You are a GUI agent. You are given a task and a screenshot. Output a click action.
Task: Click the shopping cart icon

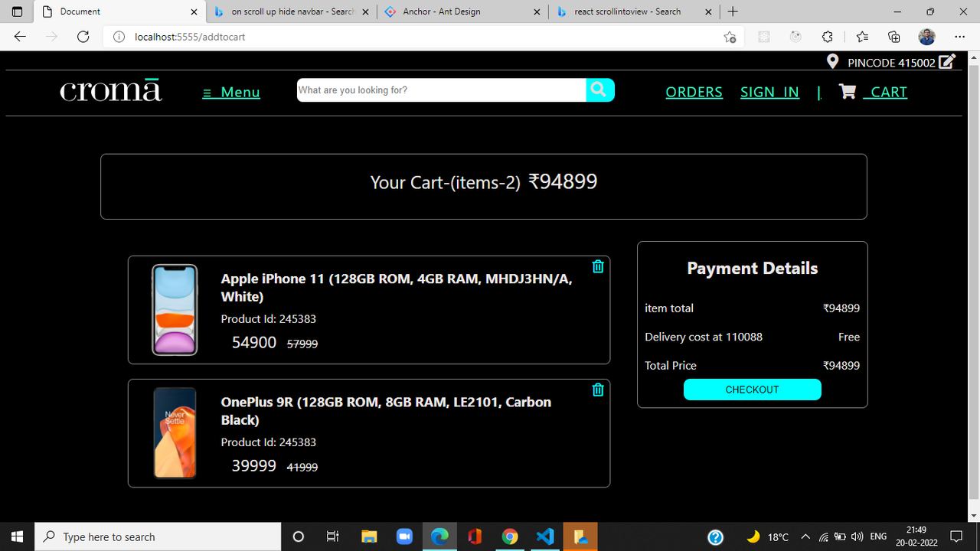(x=847, y=92)
